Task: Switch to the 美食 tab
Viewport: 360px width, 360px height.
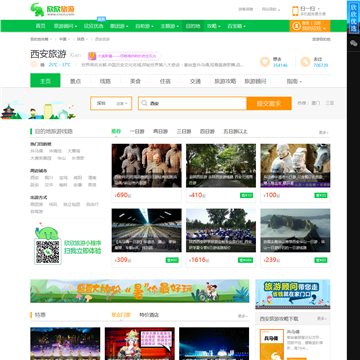Action: point(135,81)
